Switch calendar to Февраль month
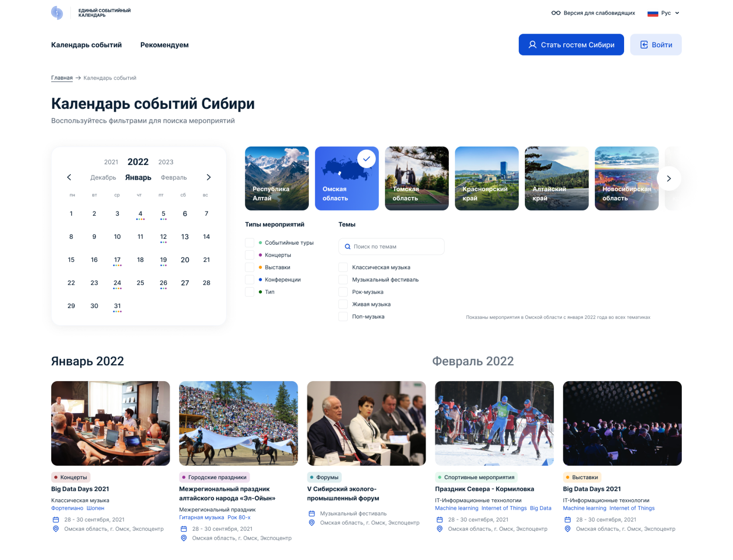 click(x=174, y=178)
